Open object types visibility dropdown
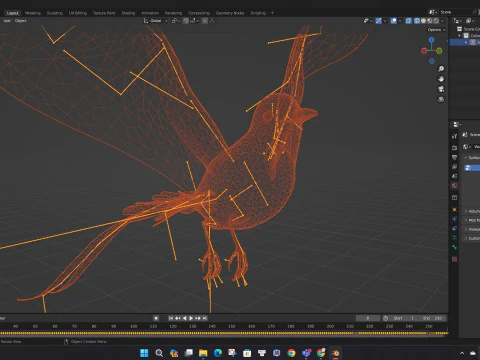Viewport: 480px width, 360px height. coord(368,21)
